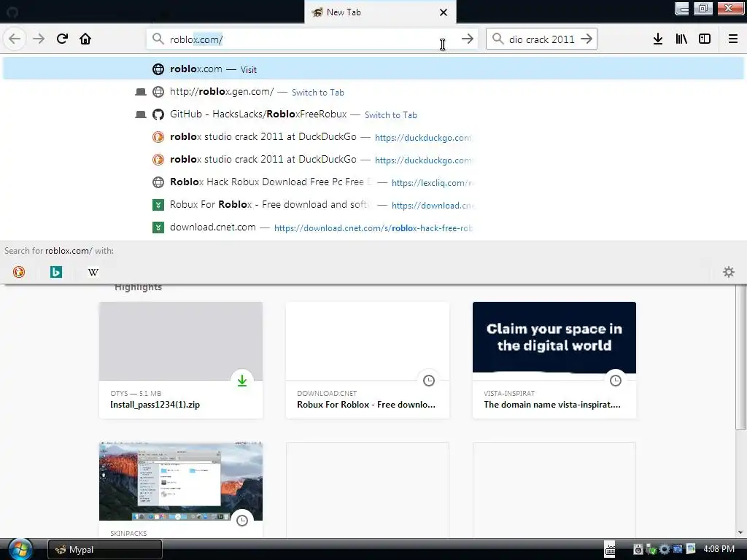Open the SKINPACKS desktop screenshot thumbnail
This screenshot has width=747, height=560.
(x=181, y=481)
